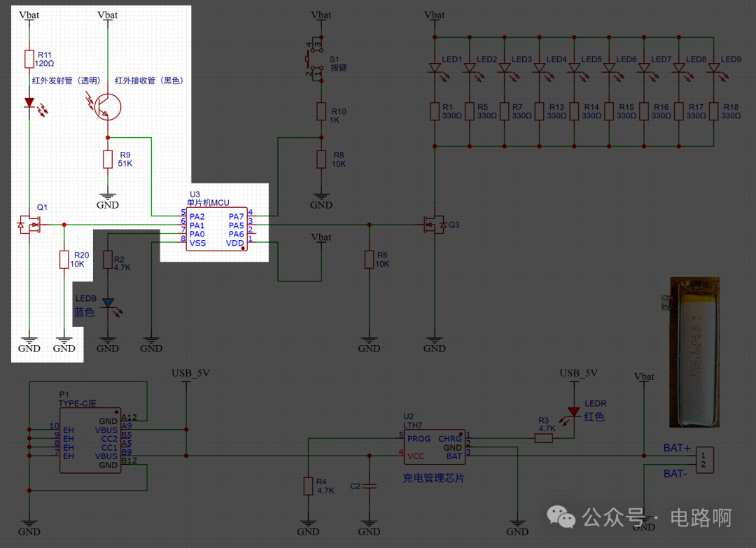
Task: Select the U3 MCU chip body
Action: click(x=216, y=229)
